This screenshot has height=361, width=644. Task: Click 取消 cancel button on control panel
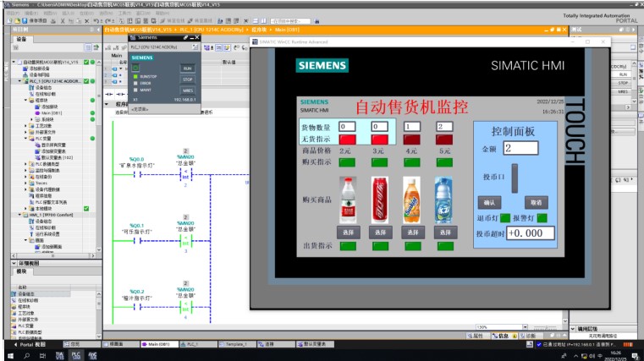coord(536,203)
